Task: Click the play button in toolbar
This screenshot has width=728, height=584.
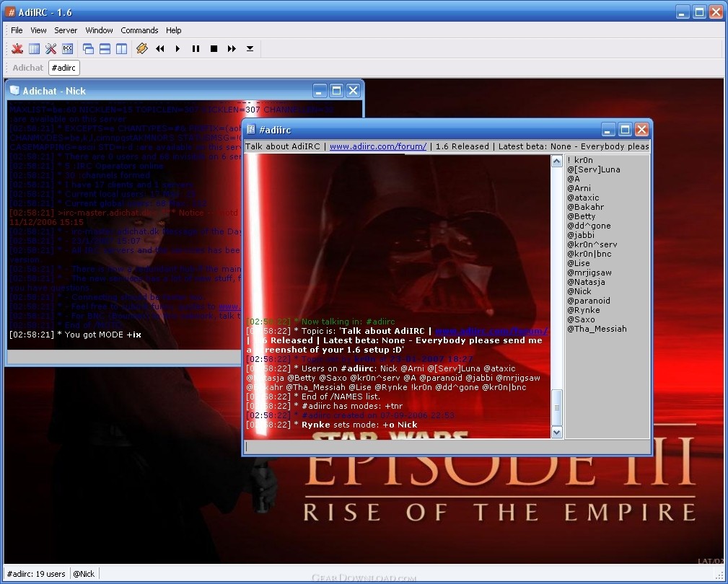Action: [177, 48]
